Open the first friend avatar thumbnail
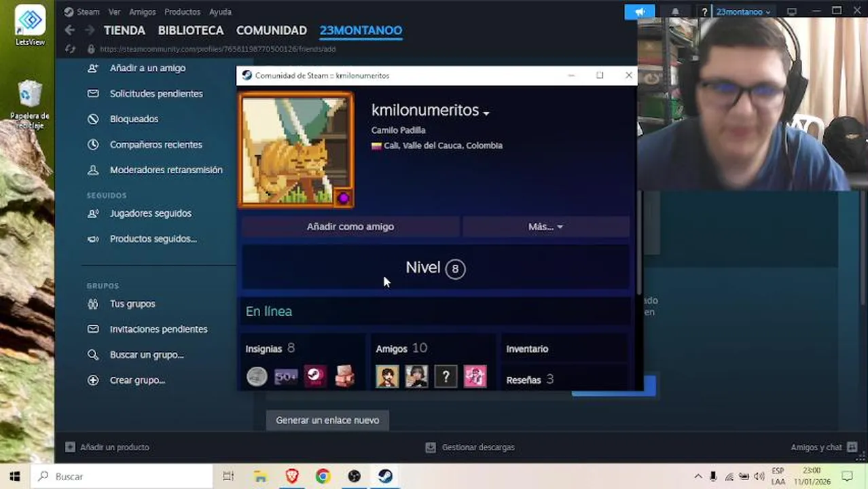Image resolution: width=868 pixels, height=489 pixels. (x=387, y=376)
